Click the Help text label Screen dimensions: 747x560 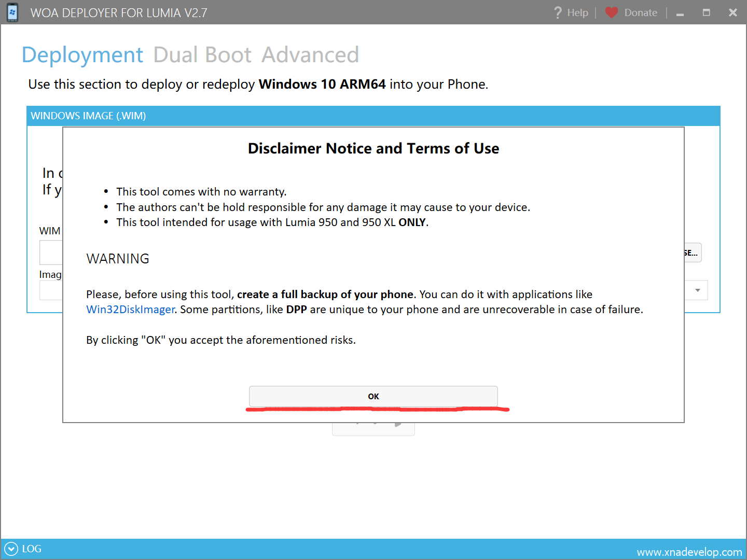pyautogui.click(x=577, y=12)
